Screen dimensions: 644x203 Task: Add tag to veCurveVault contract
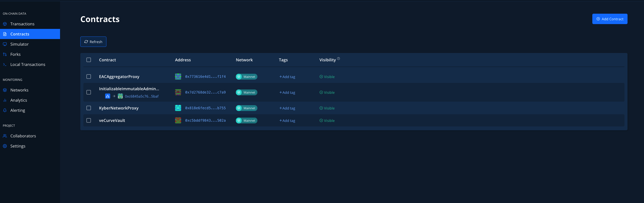(x=287, y=121)
